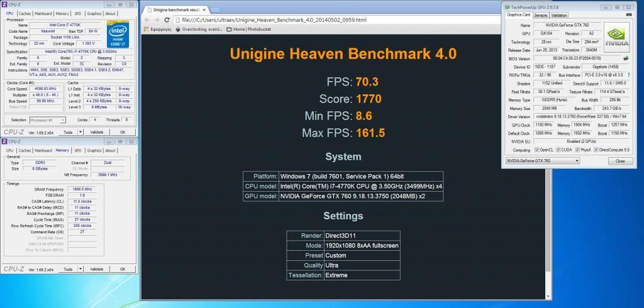This screenshot has height=308, width=644.
Task: Open Graphics tab in top CPU-Z window
Action: (94, 13)
